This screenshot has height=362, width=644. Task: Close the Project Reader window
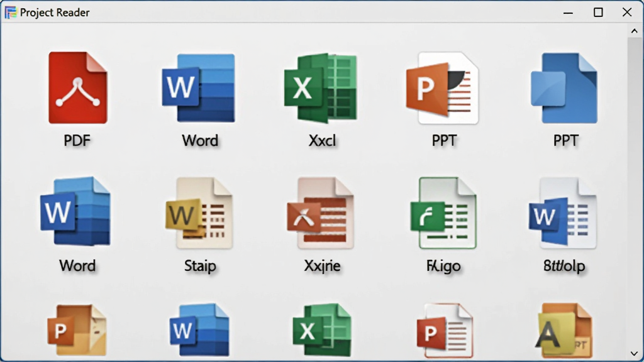pos(627,13)
